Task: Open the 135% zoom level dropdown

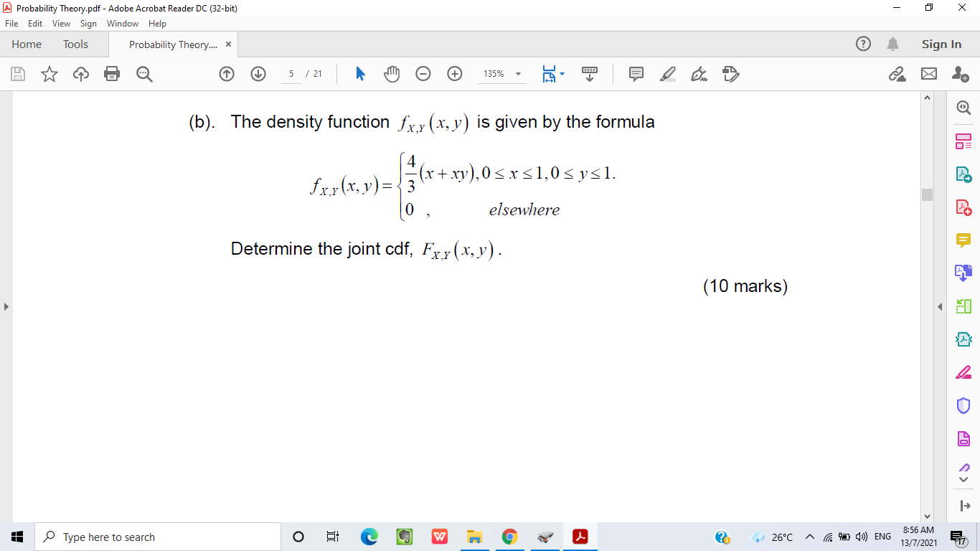Action: 502,74
